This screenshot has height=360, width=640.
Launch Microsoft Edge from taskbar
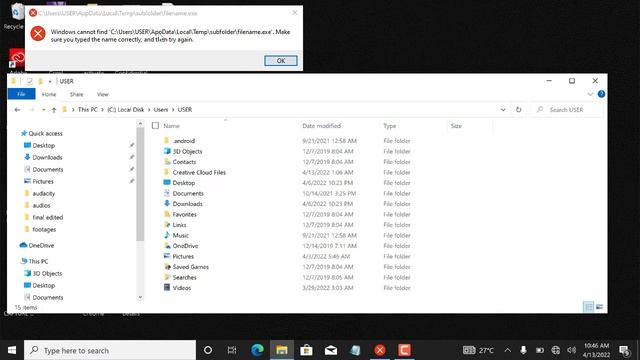(257, 350)
